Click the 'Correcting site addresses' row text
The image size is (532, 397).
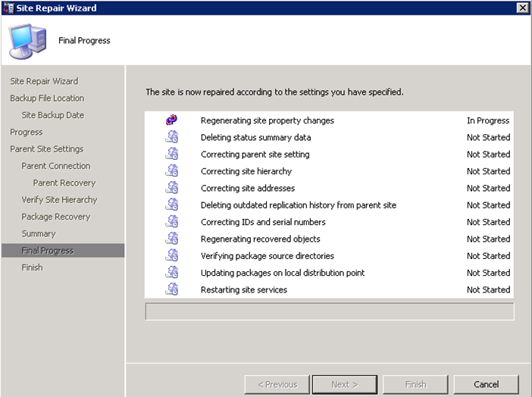(x=248, y=189)
